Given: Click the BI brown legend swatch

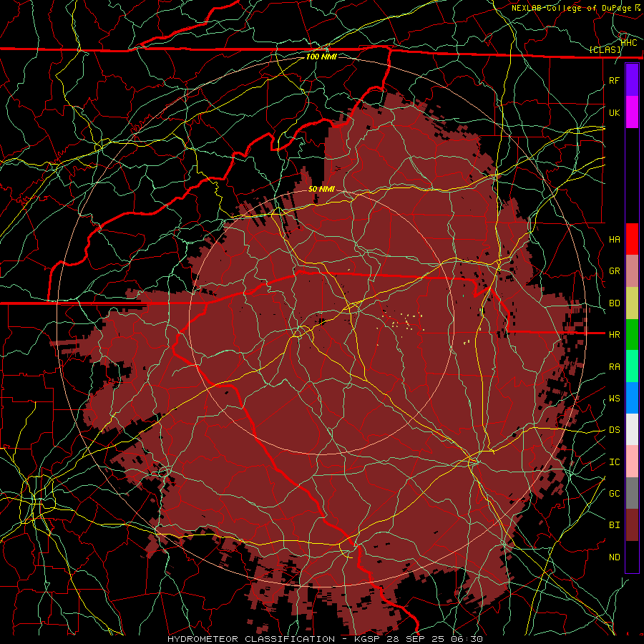Looking at the screenshot, I should point(632,525).
